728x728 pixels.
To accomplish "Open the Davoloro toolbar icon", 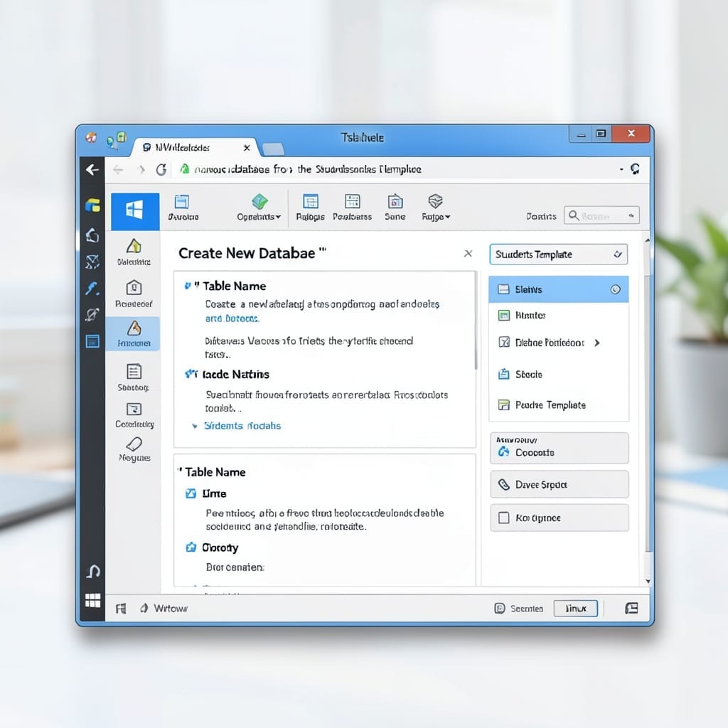I will click(x=183, y=208).
